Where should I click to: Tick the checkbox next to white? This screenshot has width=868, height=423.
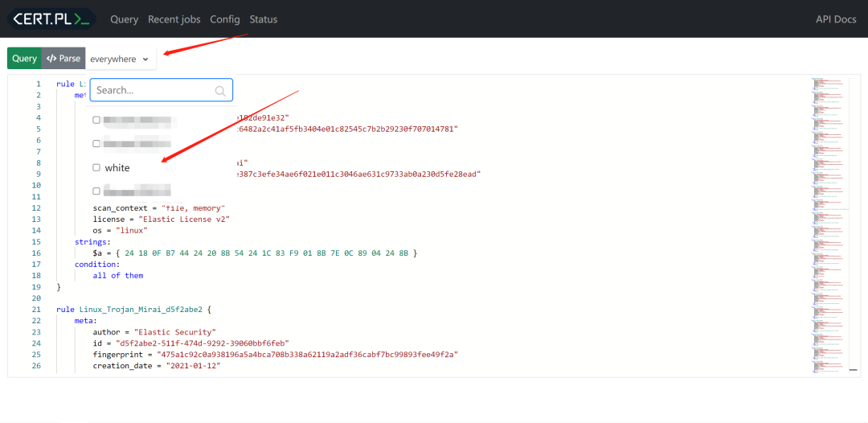pos(96,167)
